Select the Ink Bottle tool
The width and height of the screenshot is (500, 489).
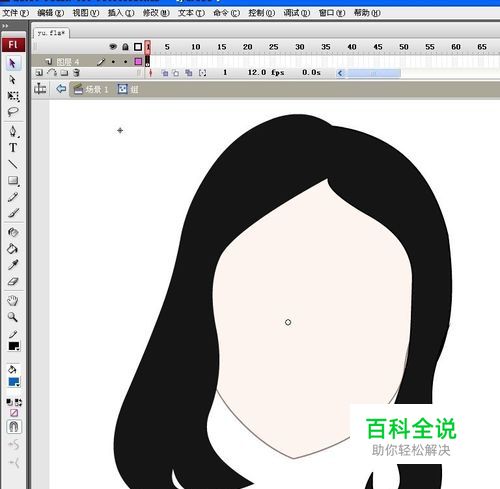click(x=13, y=232)
